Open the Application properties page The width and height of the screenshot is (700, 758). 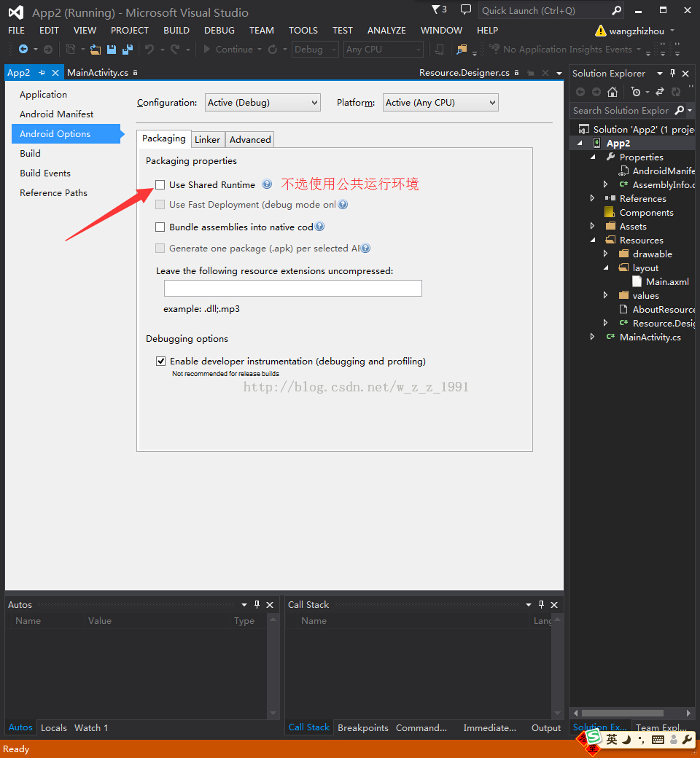click(44, 94)
